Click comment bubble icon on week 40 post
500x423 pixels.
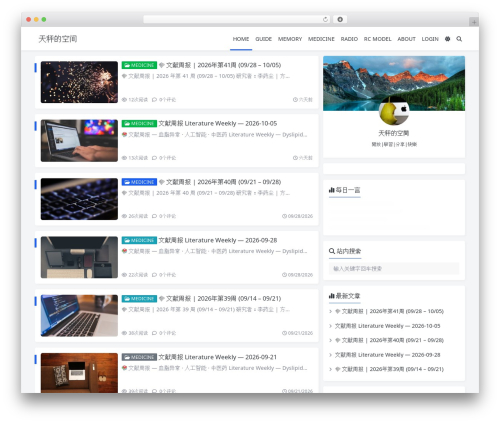154,216
